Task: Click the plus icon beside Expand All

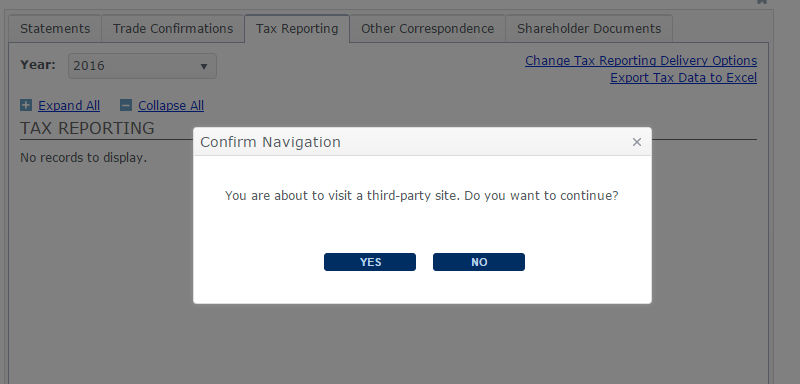Action: coord(26,105)
